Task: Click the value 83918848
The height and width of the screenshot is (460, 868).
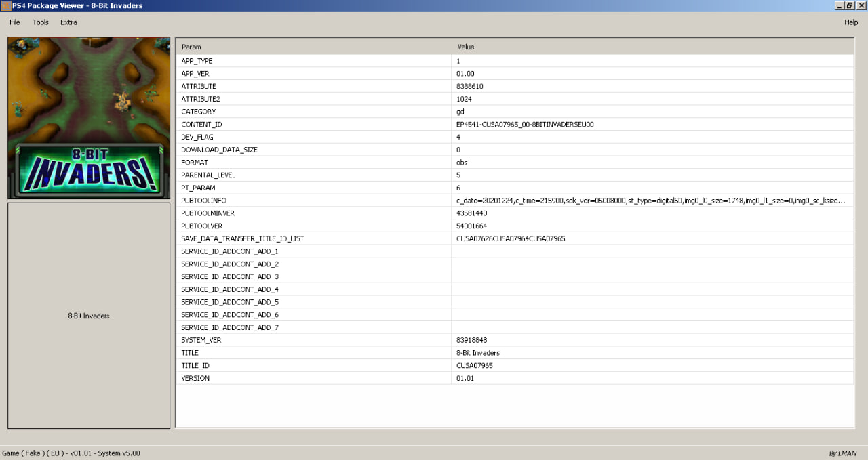Action: pos(471,340)
